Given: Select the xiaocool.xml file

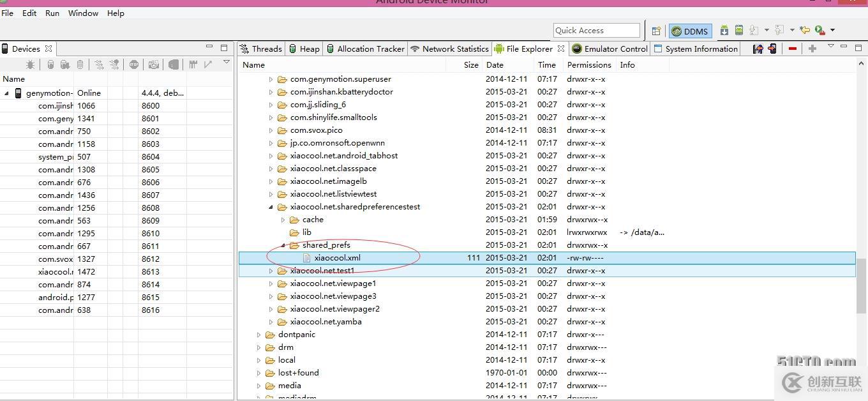Looking at the screenshot, I should tap(547, 258).
